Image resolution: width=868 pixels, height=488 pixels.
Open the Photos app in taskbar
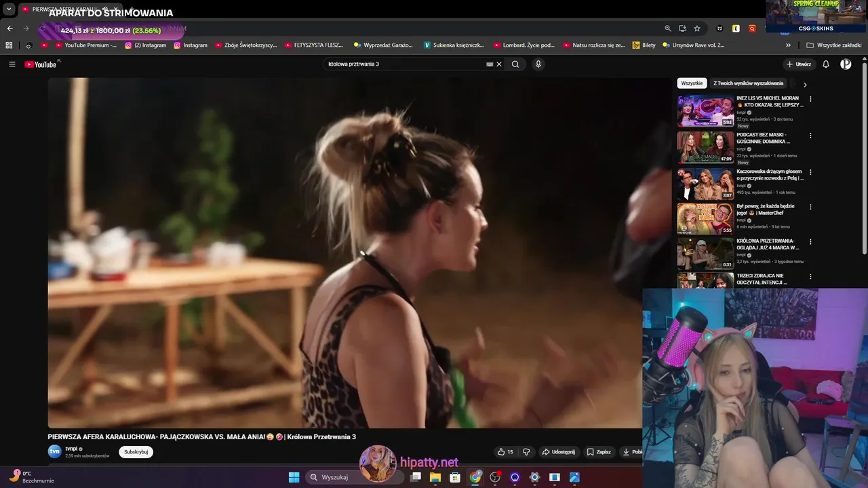click(574, 477)
